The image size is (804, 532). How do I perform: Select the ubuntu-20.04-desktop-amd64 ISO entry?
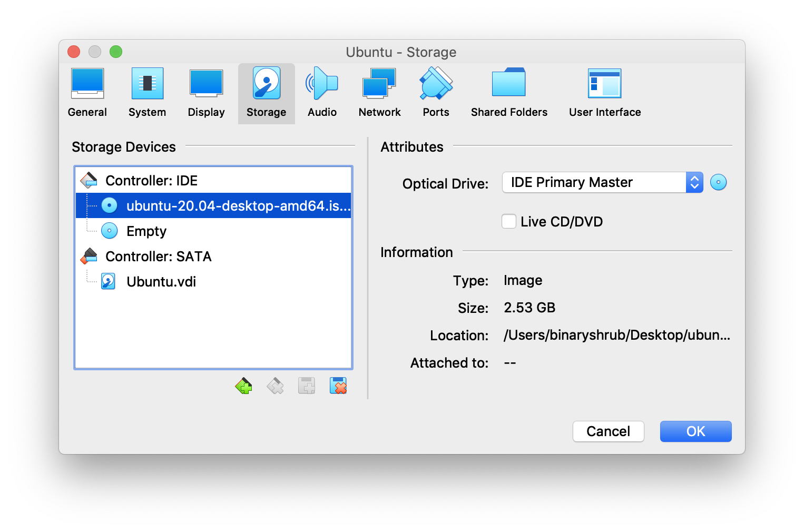click(213, 206)
